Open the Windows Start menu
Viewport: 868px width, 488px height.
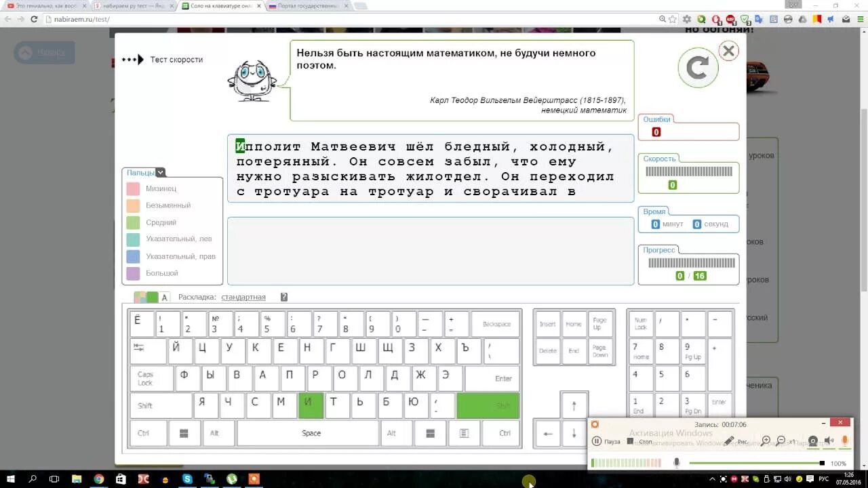click(x=11, y=479)
